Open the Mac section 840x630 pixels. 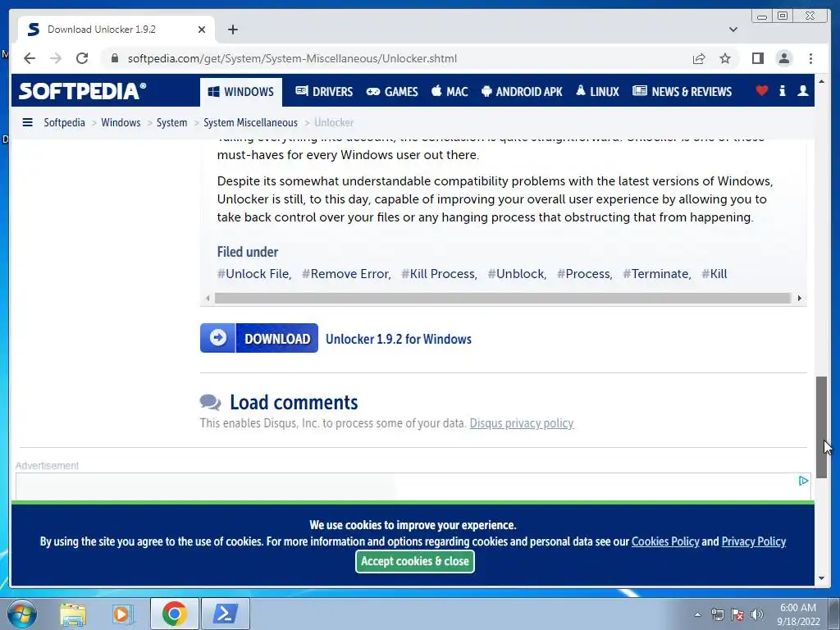tap(450, 92)
